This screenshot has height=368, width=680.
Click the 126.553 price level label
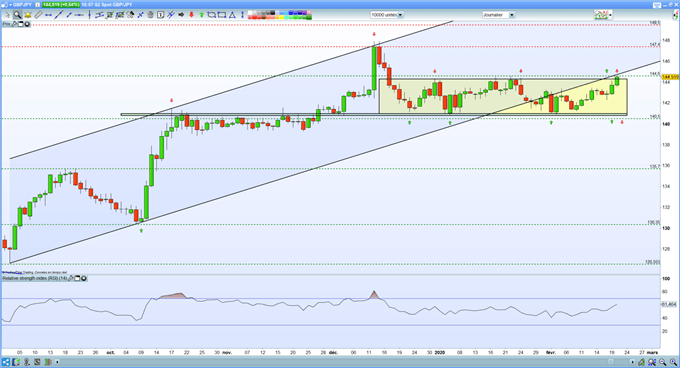pyautogui.click(x=653, y=262)
